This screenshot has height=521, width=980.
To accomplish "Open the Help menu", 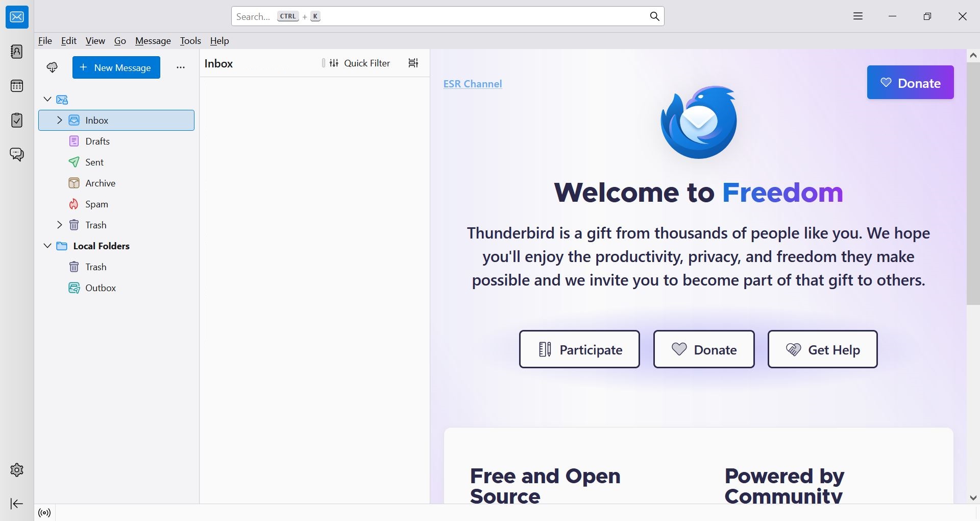I will click(x=219, y=41).
